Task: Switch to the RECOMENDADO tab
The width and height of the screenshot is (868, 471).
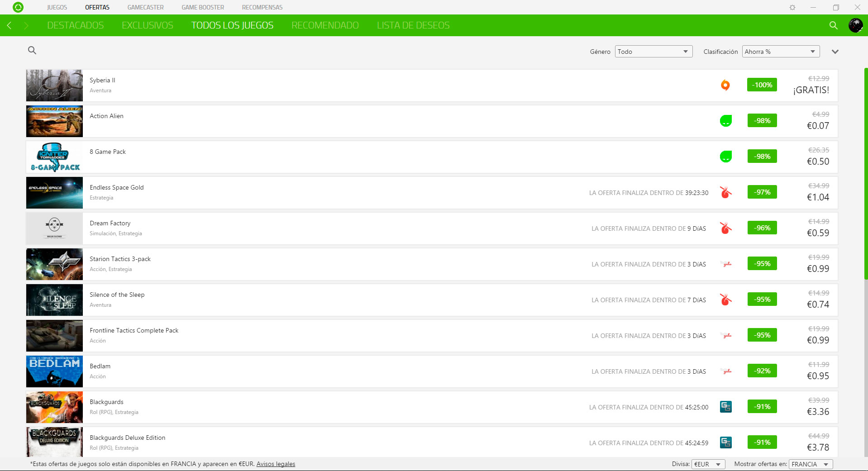Action: click(325, 25)
